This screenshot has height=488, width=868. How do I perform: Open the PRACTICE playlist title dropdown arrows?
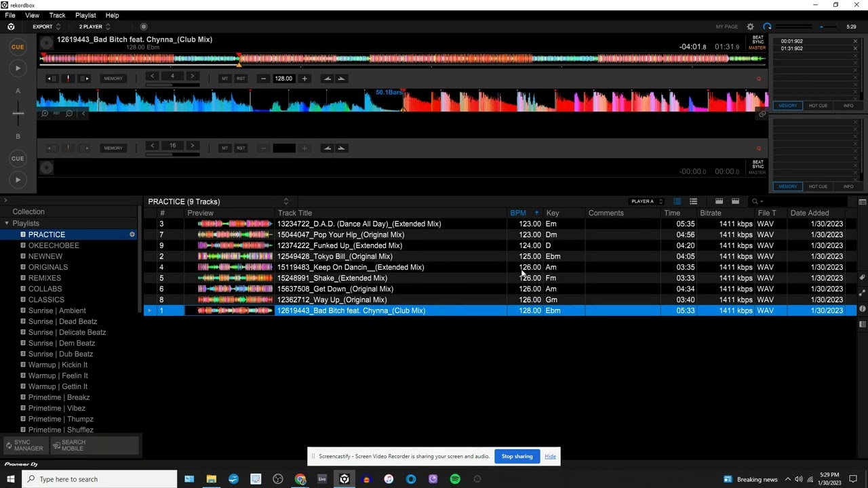tap(285, 201)
